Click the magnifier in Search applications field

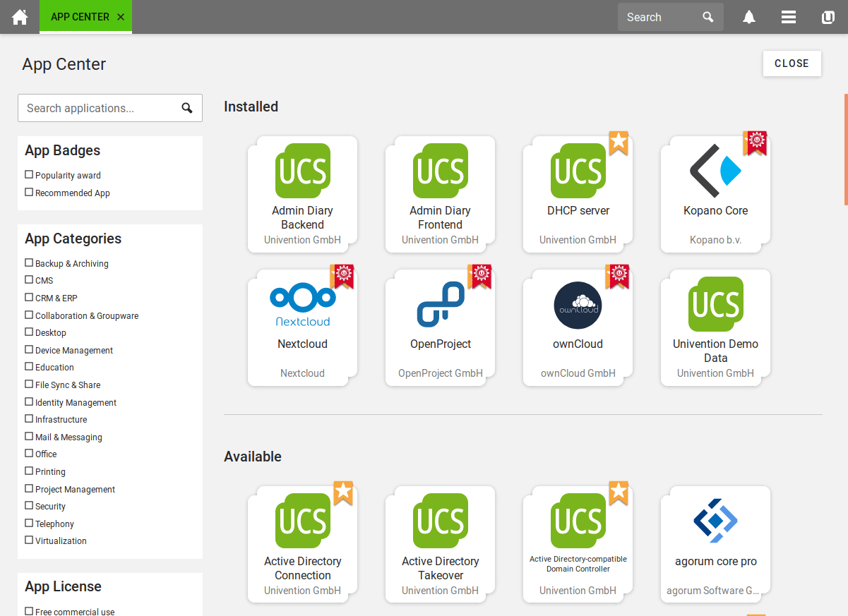pyautogui.click(x=187, y=108)
